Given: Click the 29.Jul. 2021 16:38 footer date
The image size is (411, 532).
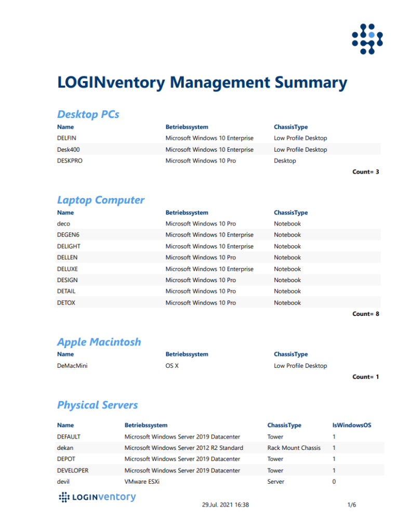Looking at the screenshot, I should 226,505.
